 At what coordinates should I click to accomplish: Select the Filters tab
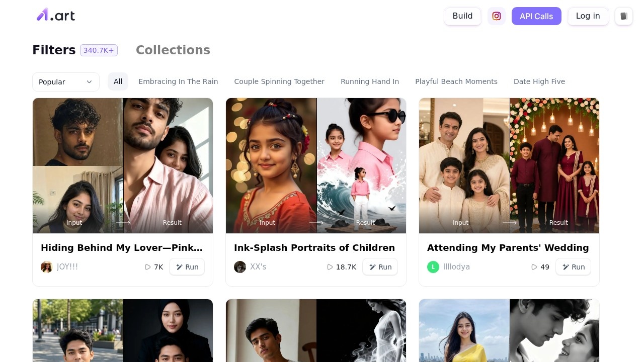(54, 50)
